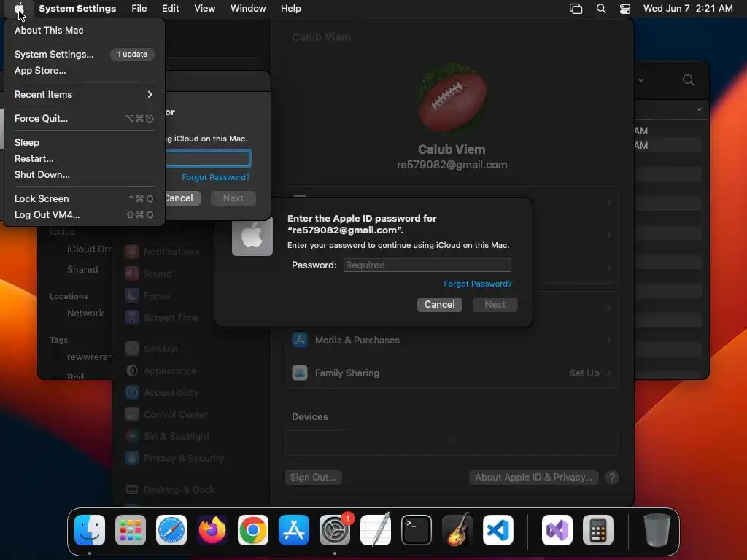Open the View menu
This screenshot has width=747, height=560.
(204, 9)
